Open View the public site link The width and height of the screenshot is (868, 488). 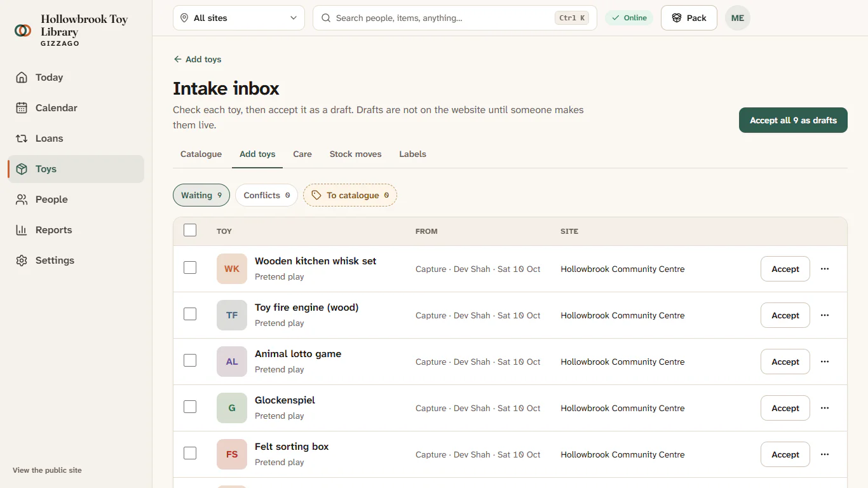point(47,470)
